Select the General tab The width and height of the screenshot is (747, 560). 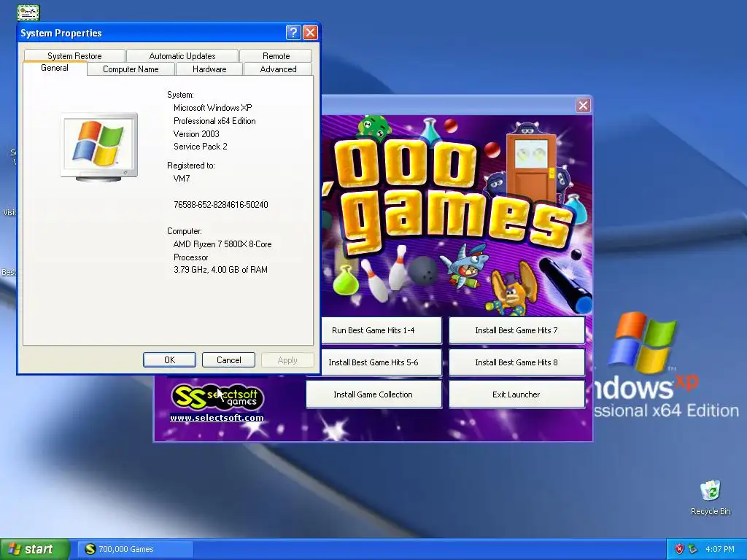(x=55, y=68)
